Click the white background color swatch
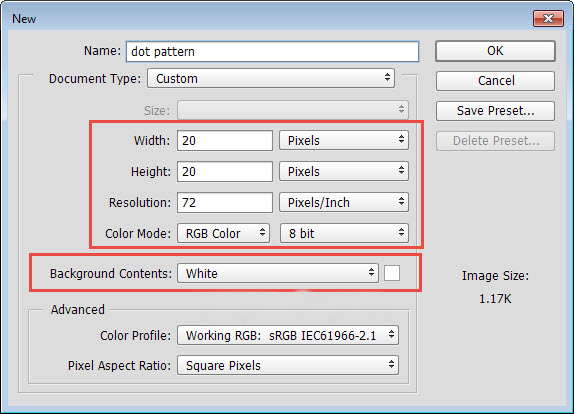This screenshot has width=574, height=414. point(392,273)
